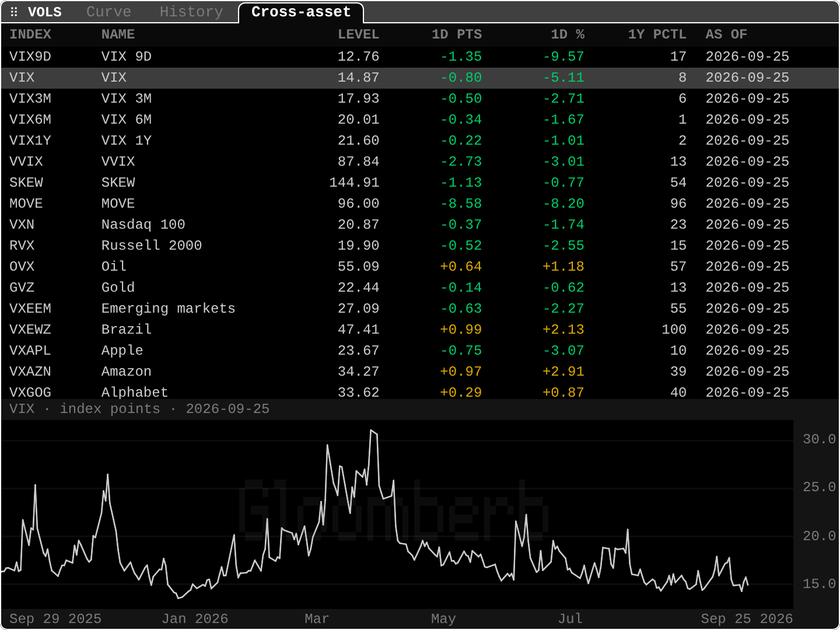Select the VIX6M index row

point(420,120)
